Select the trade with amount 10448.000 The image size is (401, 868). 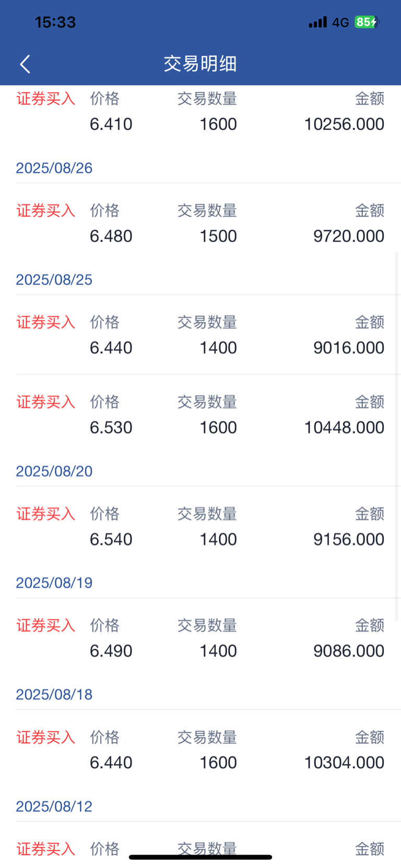pyautogui.click(x=200, y=414)
